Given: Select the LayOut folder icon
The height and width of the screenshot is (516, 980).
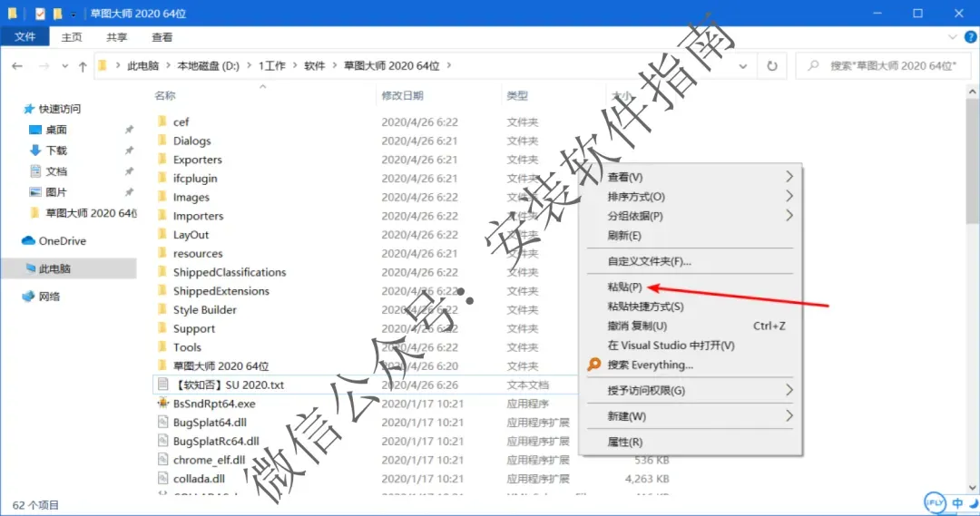Looking at the screenshot, I should 162,234.
